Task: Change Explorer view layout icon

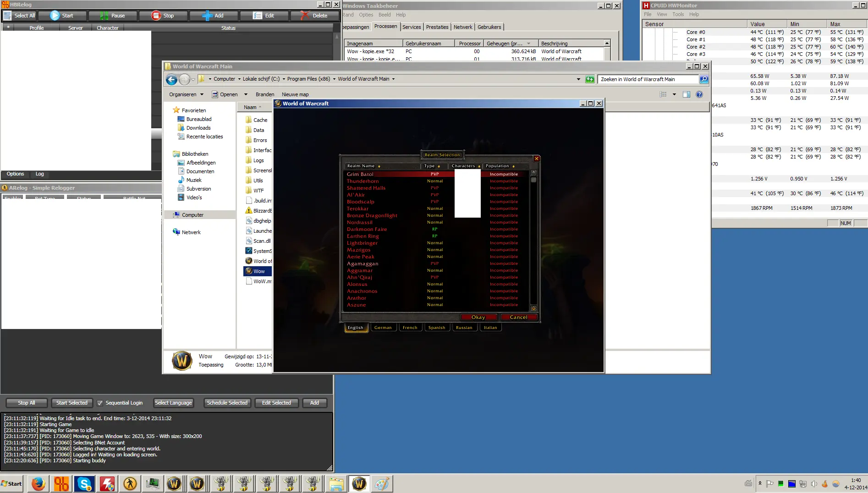Action: [663, 94]
